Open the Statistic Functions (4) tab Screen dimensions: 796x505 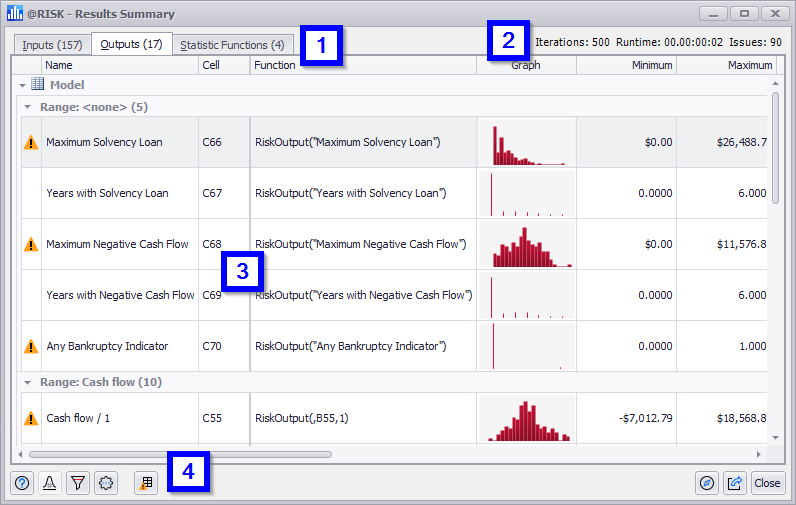pyautogui.click(x=231, y=45)
